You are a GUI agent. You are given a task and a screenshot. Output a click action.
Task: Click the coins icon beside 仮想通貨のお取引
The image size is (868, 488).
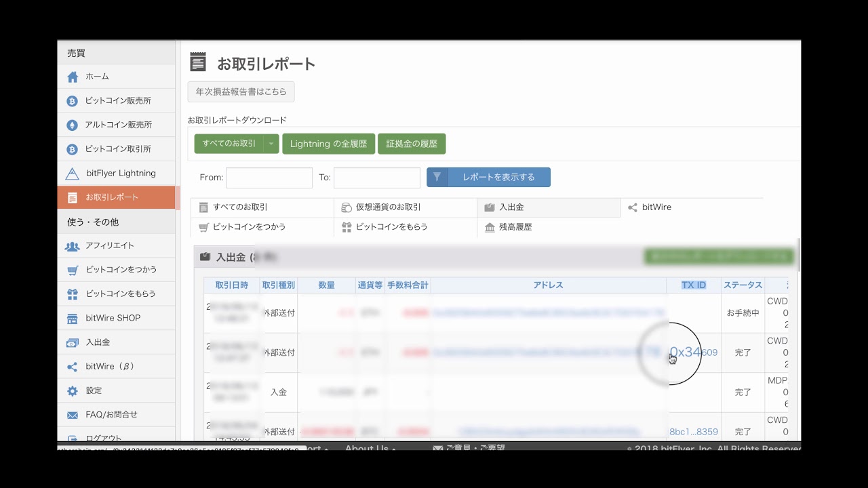click(x=347, y=207)
